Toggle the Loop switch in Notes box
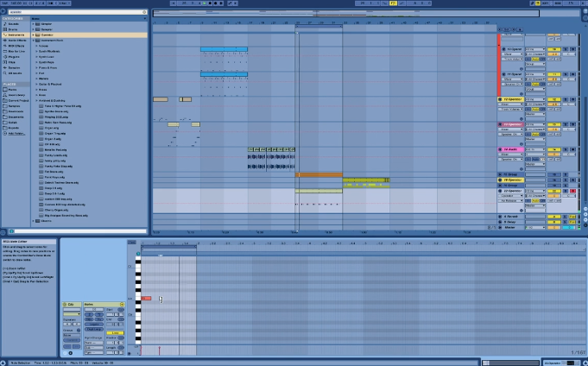588x366 pixels. [x=115, y=333]
